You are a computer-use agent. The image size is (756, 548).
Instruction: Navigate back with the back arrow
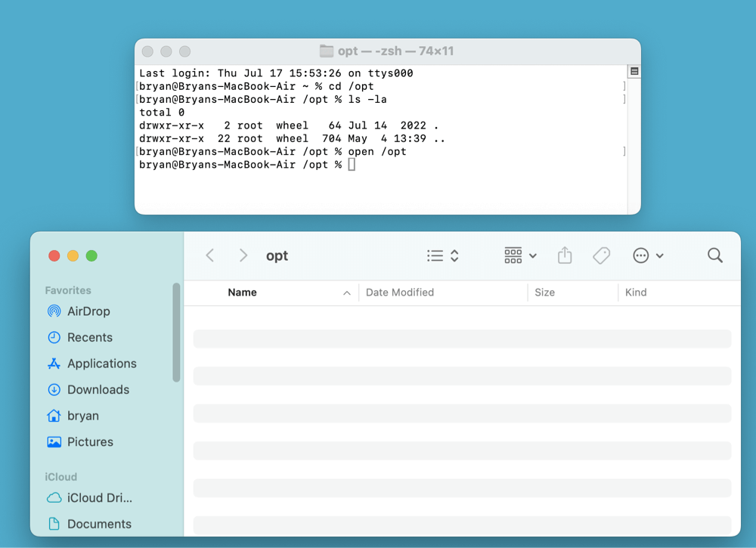point(209,255)
